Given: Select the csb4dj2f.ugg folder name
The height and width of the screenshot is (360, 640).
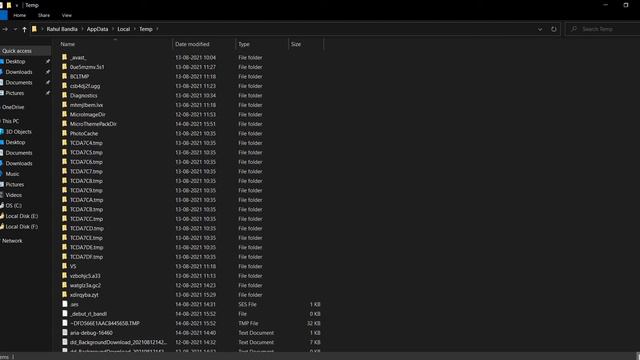Looking at the screenshot, I should point(85,86).
